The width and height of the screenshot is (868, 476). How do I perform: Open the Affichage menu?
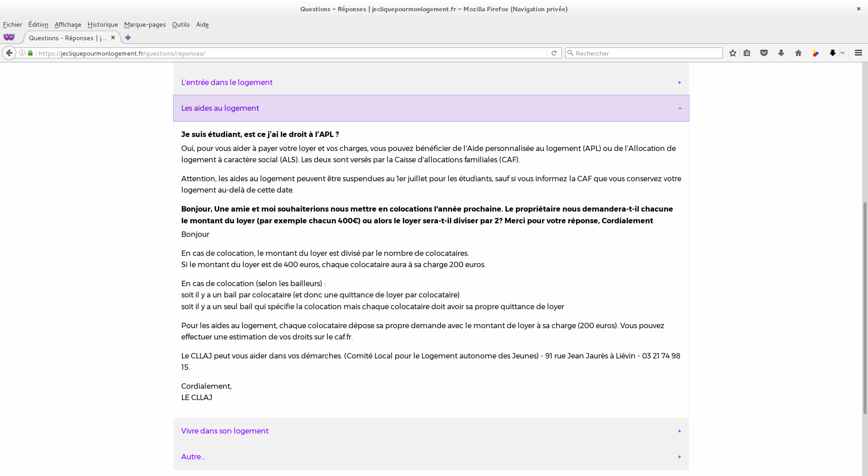(x=68, y=24)
